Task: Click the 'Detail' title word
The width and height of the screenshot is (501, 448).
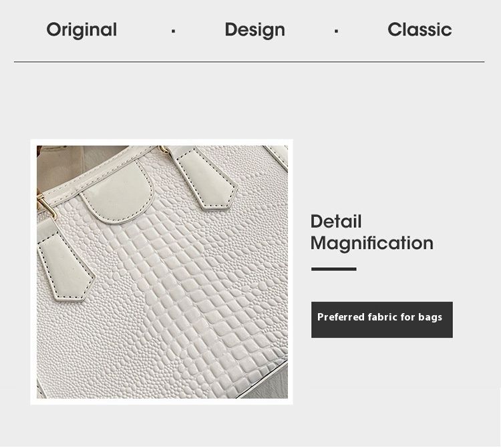Action: pyautogui.click(x=336, y=221)
